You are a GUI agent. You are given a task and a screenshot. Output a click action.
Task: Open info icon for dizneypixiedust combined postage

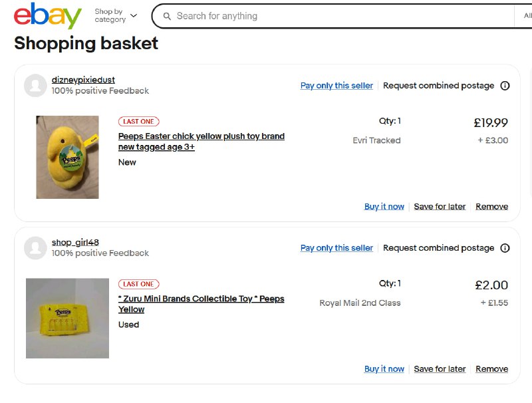tap(505, 86)
